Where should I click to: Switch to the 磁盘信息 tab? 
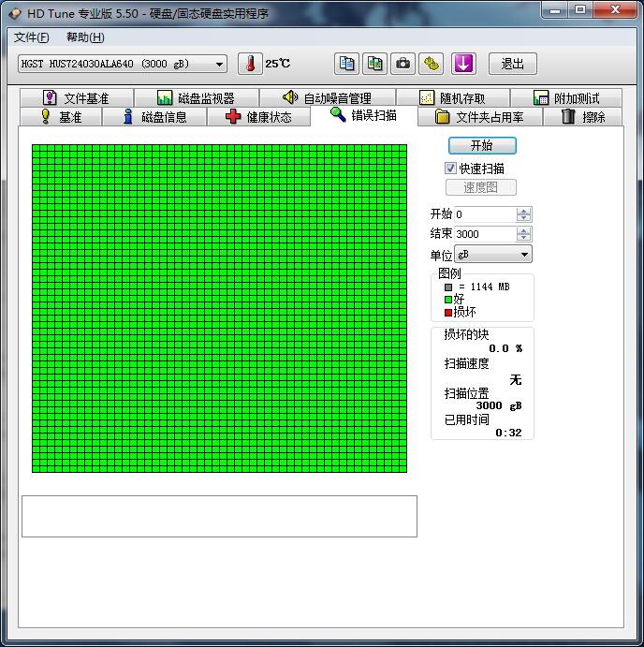point(154,117)
